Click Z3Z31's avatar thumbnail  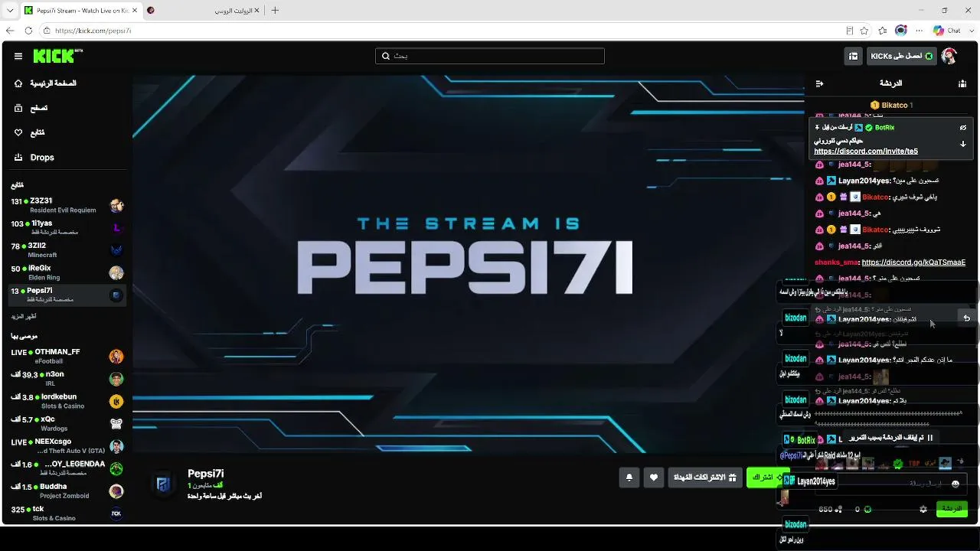tap(116, 205)
